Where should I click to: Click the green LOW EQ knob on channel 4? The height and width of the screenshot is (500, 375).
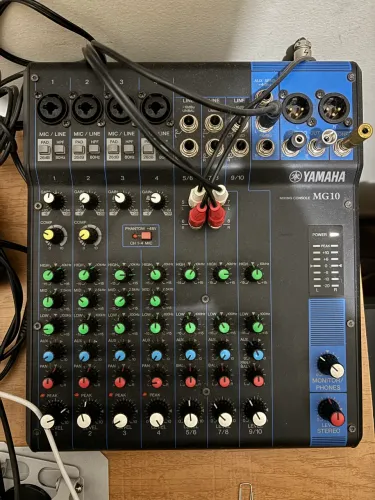(157, 327)
